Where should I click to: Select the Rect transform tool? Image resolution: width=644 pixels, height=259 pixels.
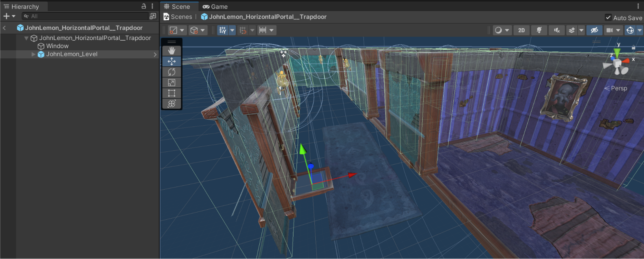pos(171,93)
